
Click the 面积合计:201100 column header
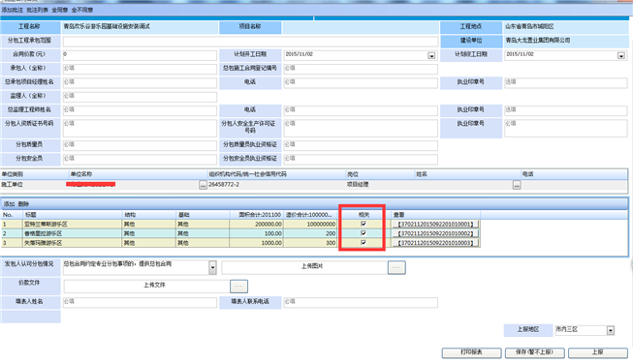[x=256, y=215]
